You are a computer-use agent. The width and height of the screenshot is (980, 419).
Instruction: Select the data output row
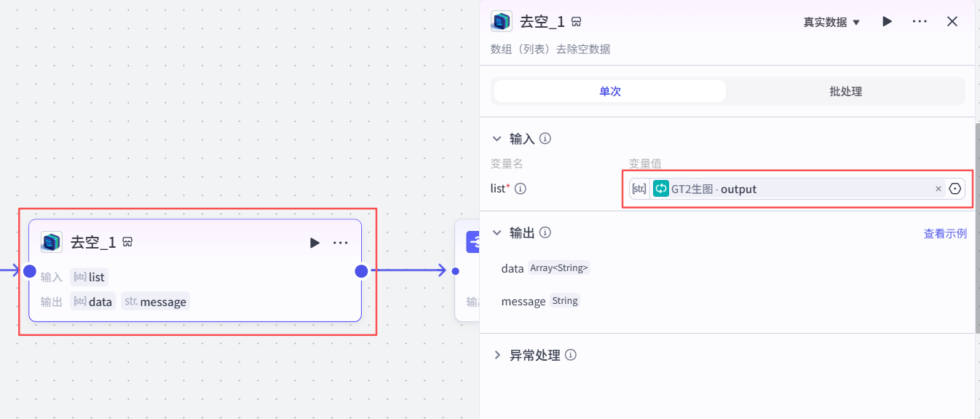pyautogui.click(x=545, y=268)
